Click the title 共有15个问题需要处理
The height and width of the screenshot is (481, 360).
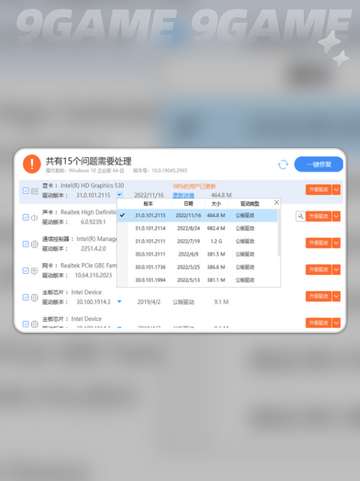coord(88,161)
